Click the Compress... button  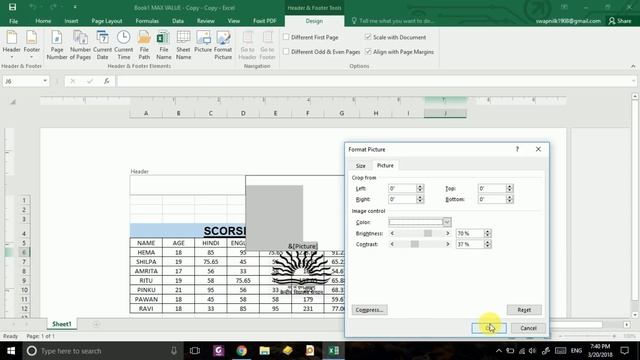click(369, 310)
